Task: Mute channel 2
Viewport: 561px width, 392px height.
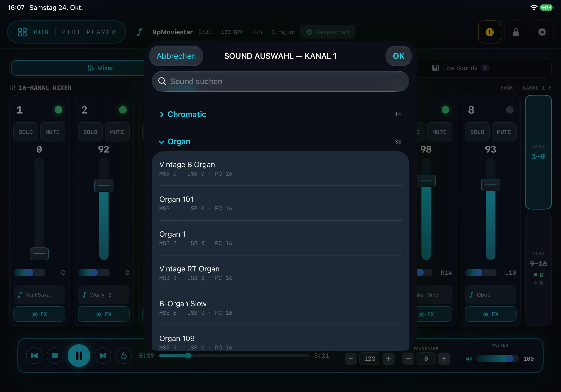Action: pos(117,132)
